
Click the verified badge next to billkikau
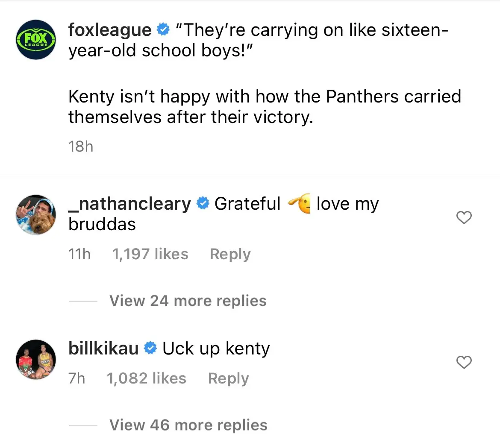click(x=150, y=348)
